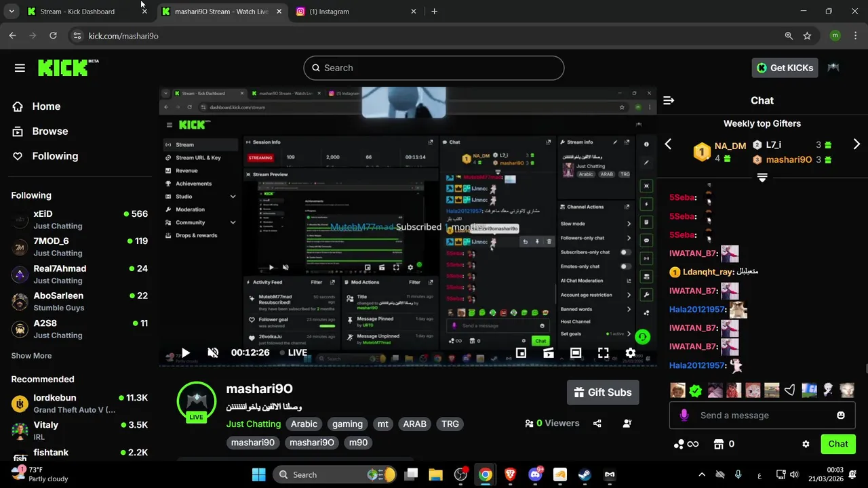The height and width of the screenshot is (488, 868).
Task: Open channel points infinity balance
Action: pyautogui.click(x=686, y=444)
